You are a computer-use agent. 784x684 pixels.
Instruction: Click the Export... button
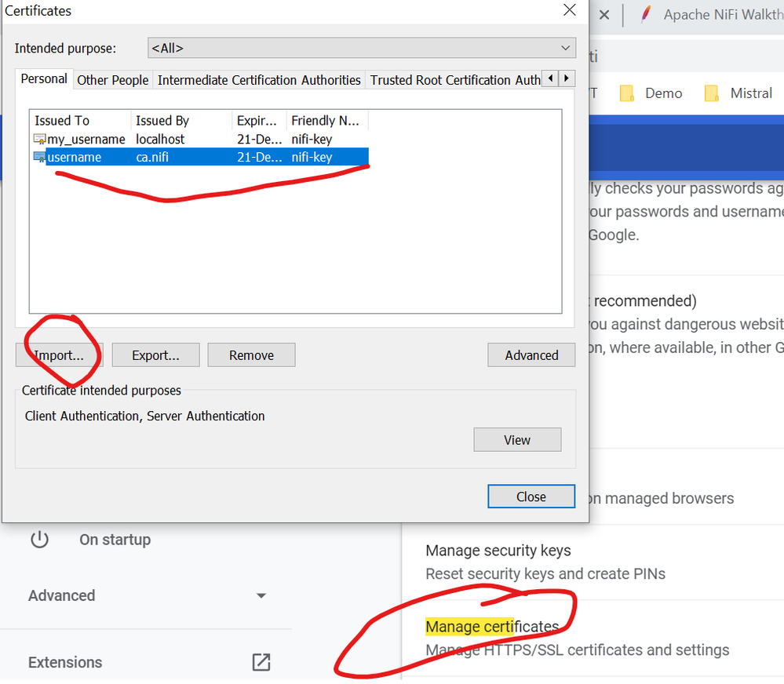click(x=155, y=355)
